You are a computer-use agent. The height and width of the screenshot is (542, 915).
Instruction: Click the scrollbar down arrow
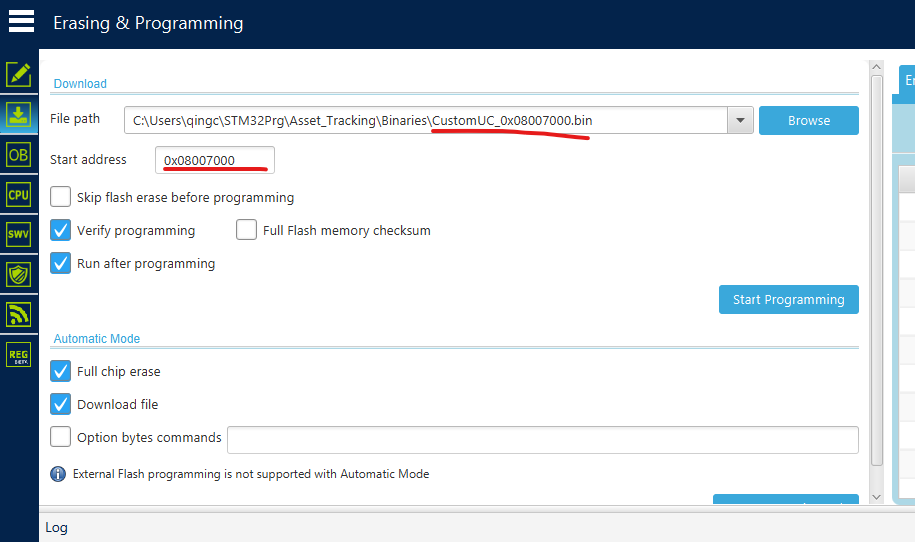click(876, 497)
